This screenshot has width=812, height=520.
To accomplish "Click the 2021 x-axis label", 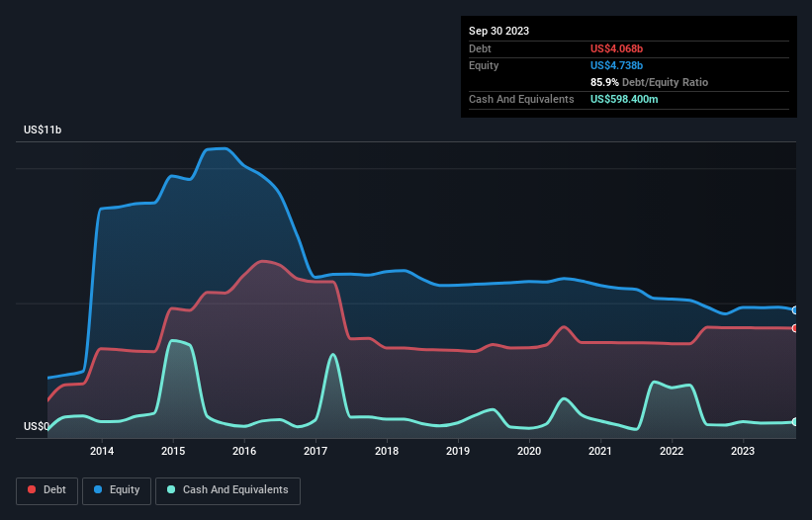I will click(600, 451).
